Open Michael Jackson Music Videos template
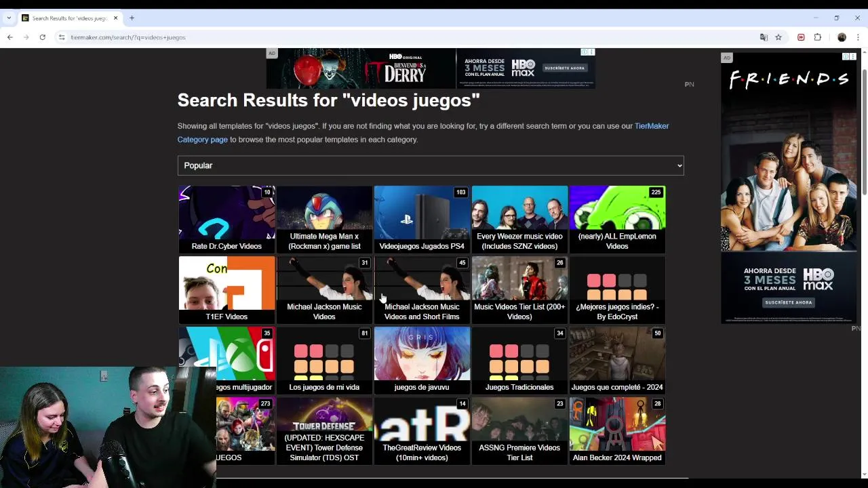Screen dimensions: 868x488 (324, 289)
